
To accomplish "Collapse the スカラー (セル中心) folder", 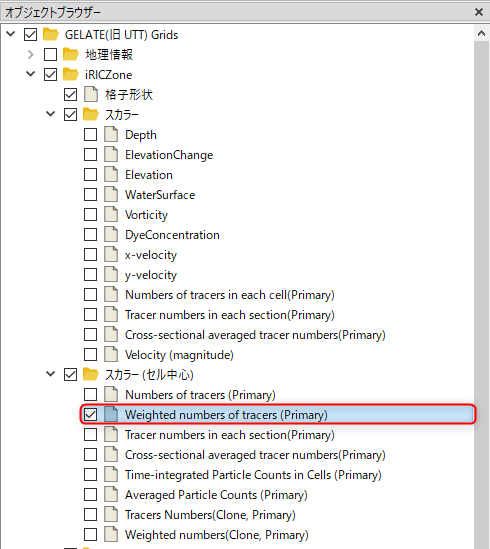I will pyautogui.click(x=51, y=374).
